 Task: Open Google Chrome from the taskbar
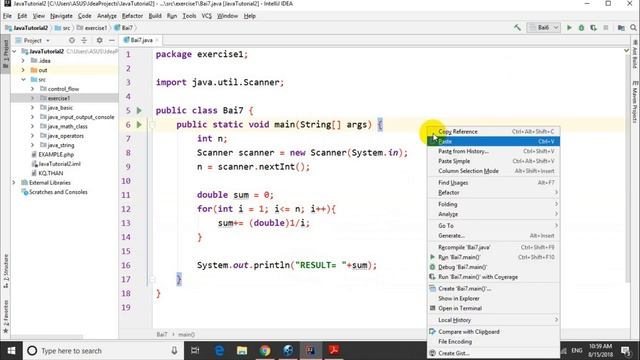click(x=265, y=351)
